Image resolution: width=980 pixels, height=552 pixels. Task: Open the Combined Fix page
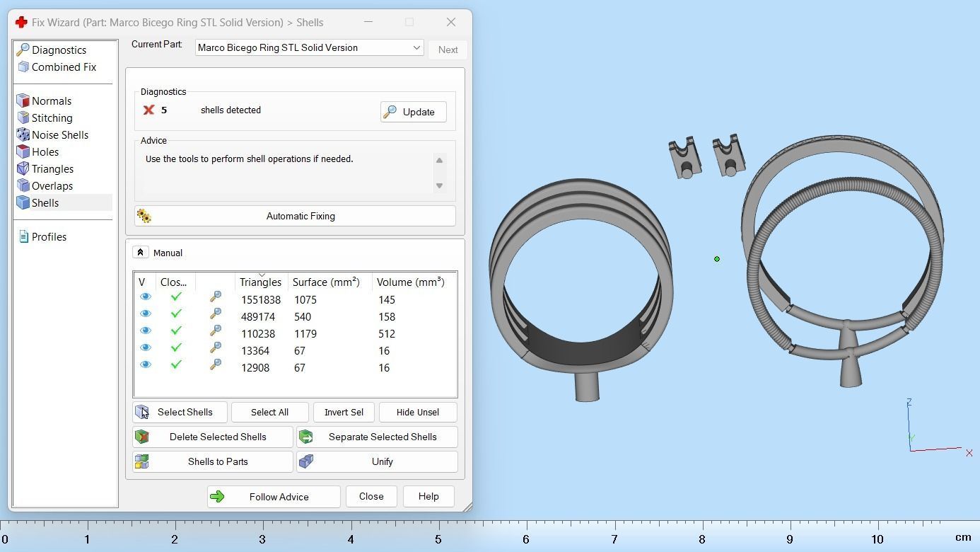(64, 67)
